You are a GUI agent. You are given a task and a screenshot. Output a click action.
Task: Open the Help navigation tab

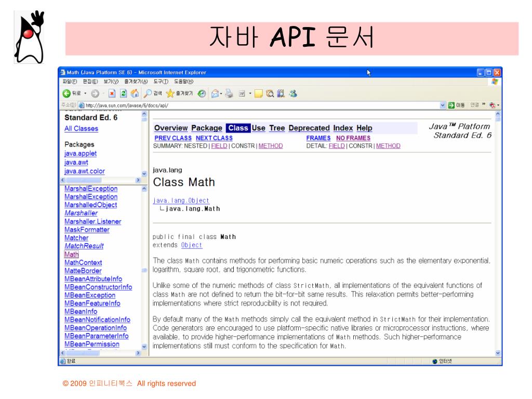coord(364,128)
